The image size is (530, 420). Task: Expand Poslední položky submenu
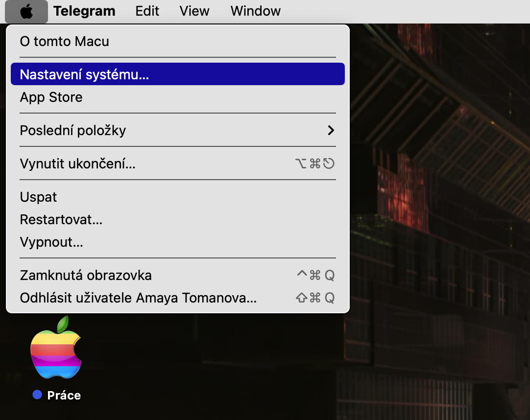point(178,130)
